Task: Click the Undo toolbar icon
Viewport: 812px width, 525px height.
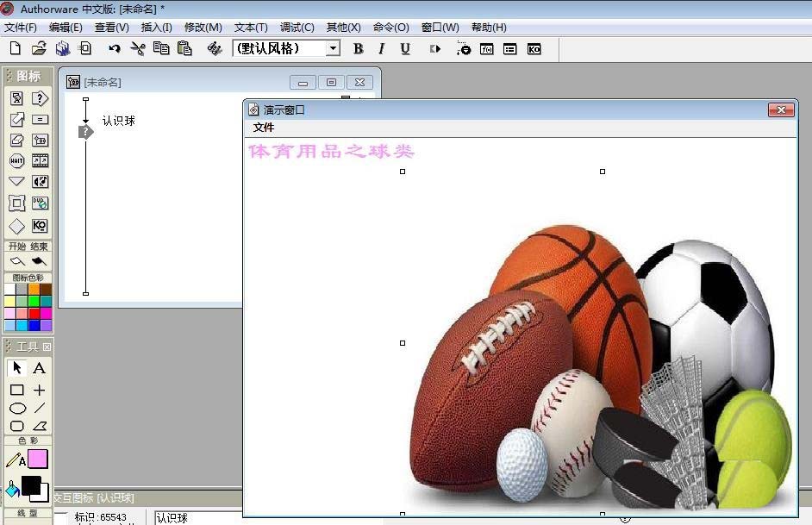Action: tap(114, 48)
